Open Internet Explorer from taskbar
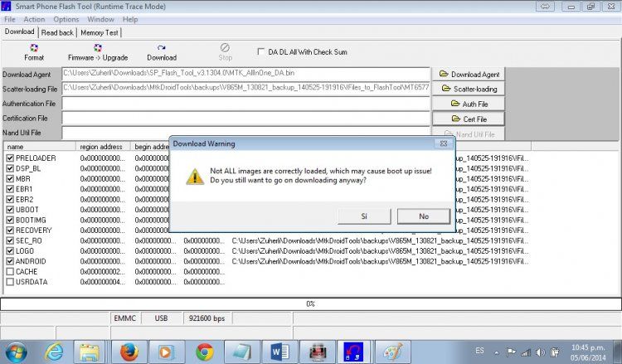 pos(54,352)
